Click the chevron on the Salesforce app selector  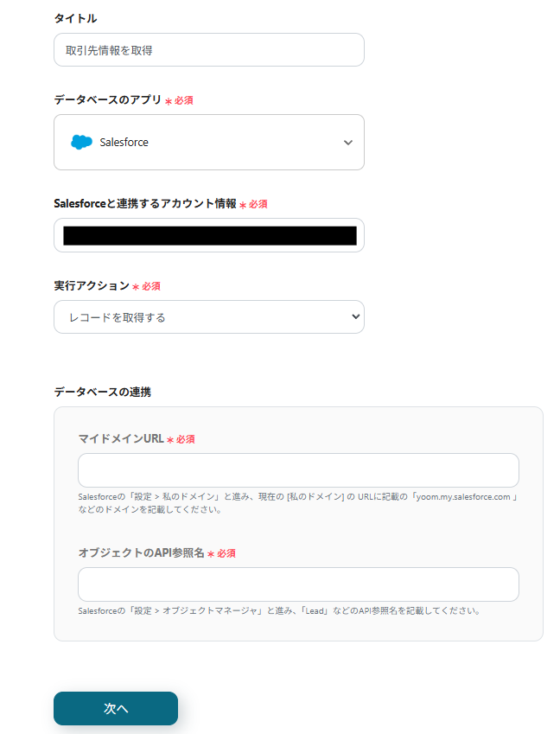[350, 141]
